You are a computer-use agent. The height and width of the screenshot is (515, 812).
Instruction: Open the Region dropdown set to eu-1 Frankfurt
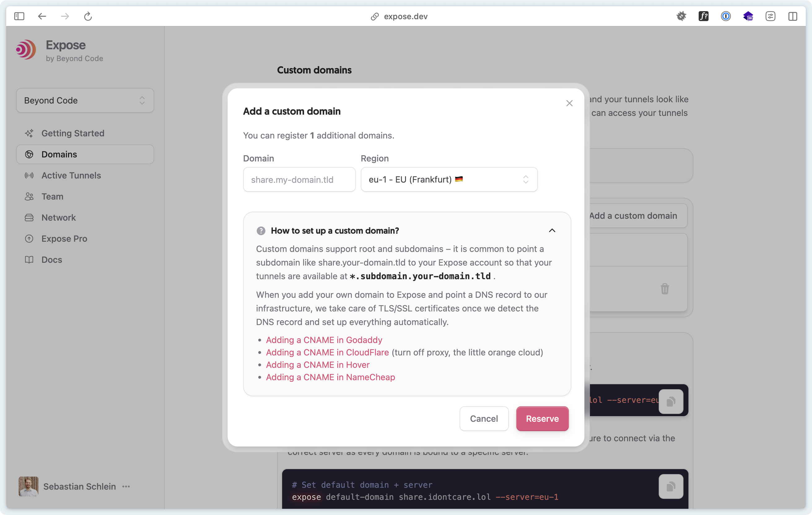(449, 179)
